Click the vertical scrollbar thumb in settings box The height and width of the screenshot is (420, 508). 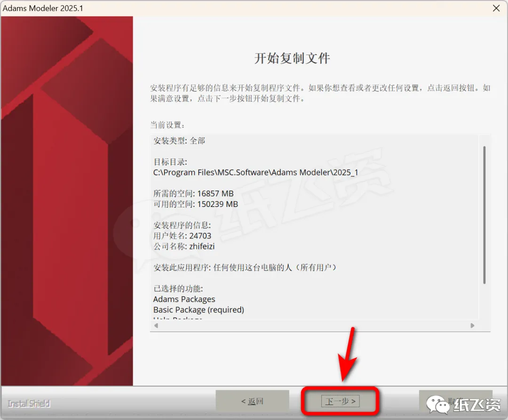484,215
